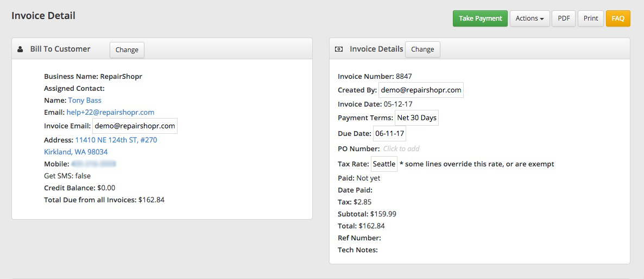Viewport: 644px width, 279px height.
Task: Open the Tony Bass customer link
Action: point(85,100)
